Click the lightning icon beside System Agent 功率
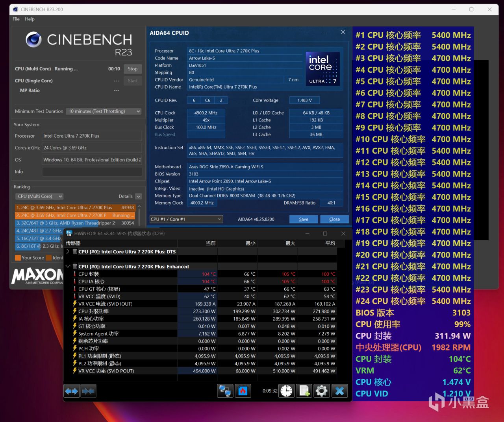 75,334
